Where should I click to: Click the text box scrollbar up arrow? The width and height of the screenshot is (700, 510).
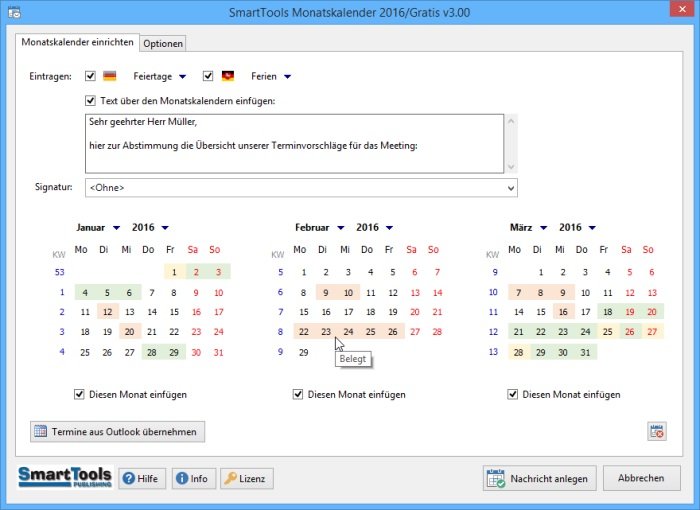tap(511, 121)
